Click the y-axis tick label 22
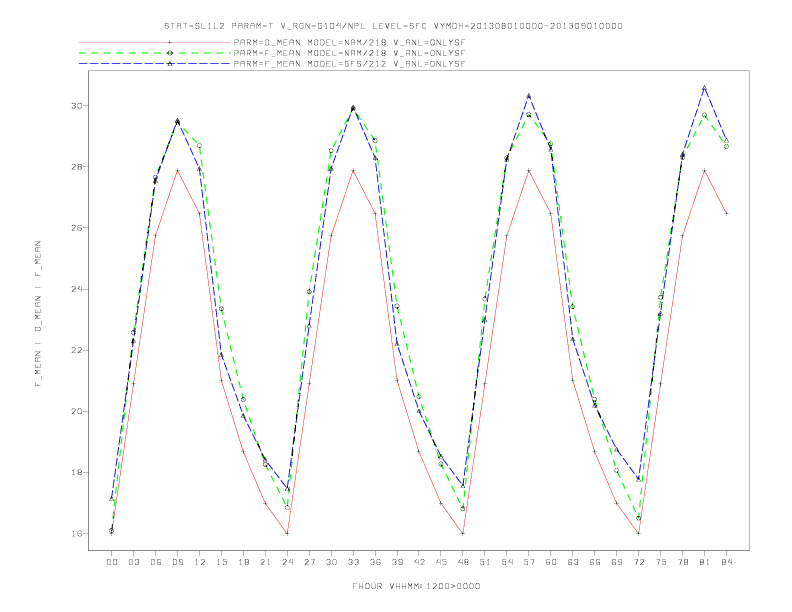This screenshot has width=792, height=612. [x=76, y=350]
